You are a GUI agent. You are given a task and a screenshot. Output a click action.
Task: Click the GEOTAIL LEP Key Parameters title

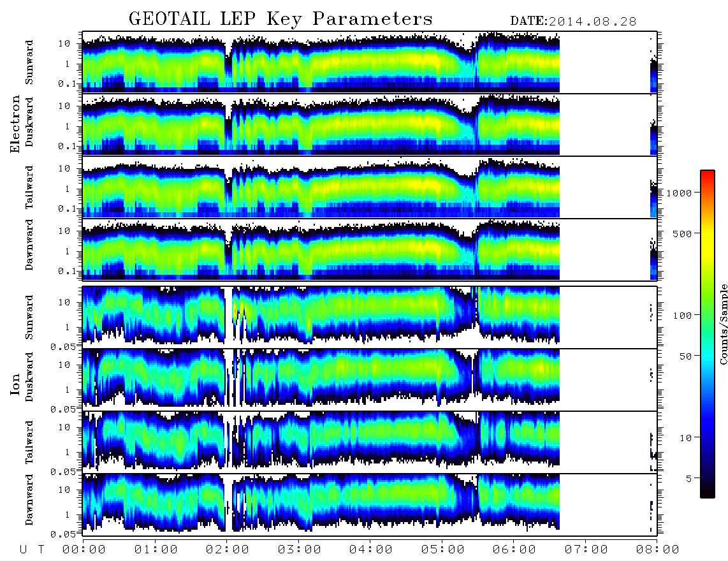click(x=280, y=19)
